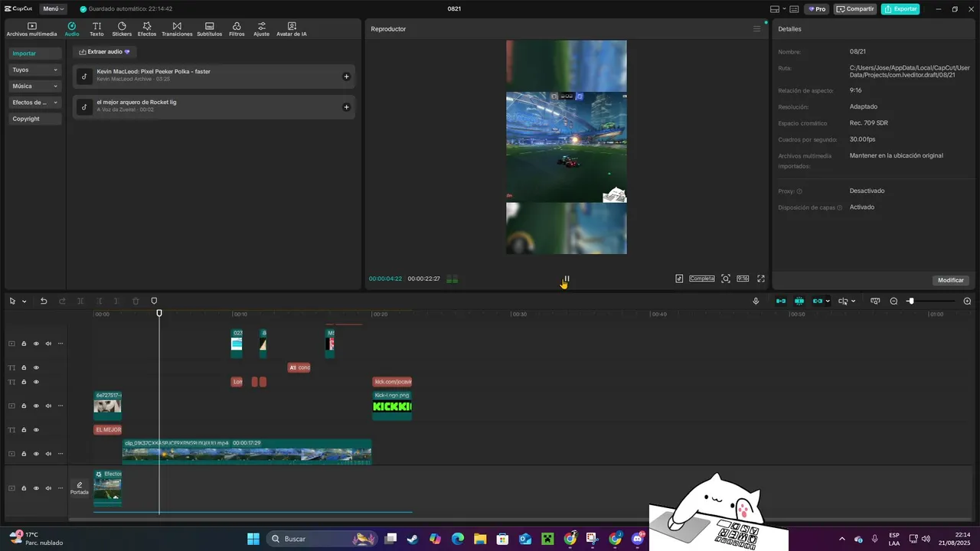
Task: Start voice recording with microphone icon
Action: pyautogui.click(x=756, y=302)
